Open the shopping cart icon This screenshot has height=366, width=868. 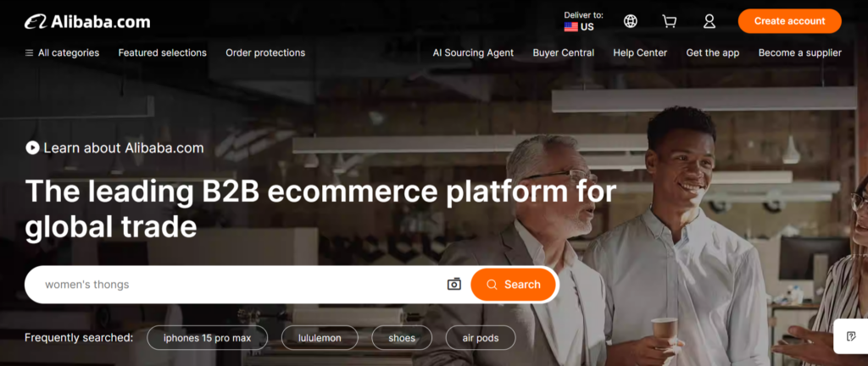click(670, 21)
